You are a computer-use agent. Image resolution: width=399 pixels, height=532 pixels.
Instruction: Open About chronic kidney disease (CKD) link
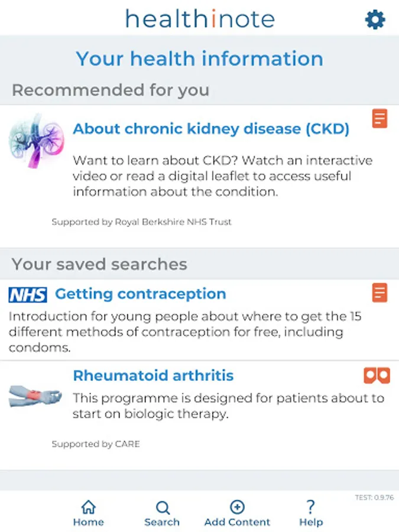(211, 129)
